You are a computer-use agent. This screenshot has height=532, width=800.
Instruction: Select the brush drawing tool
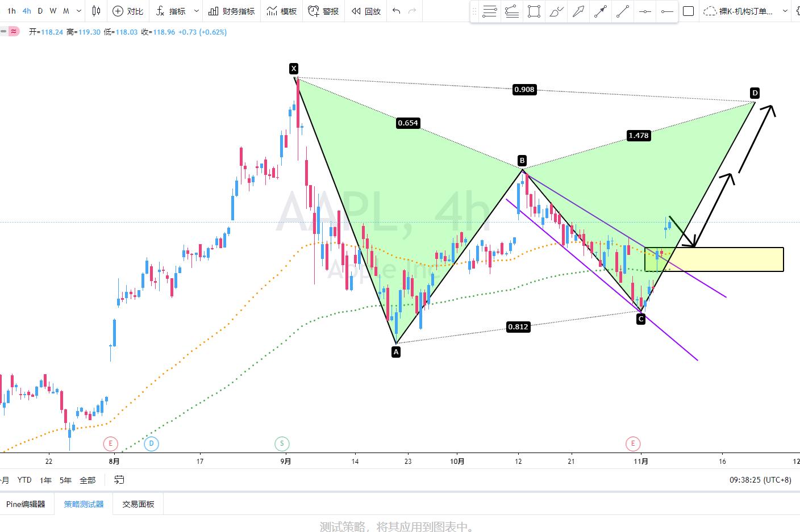point(557,11)
